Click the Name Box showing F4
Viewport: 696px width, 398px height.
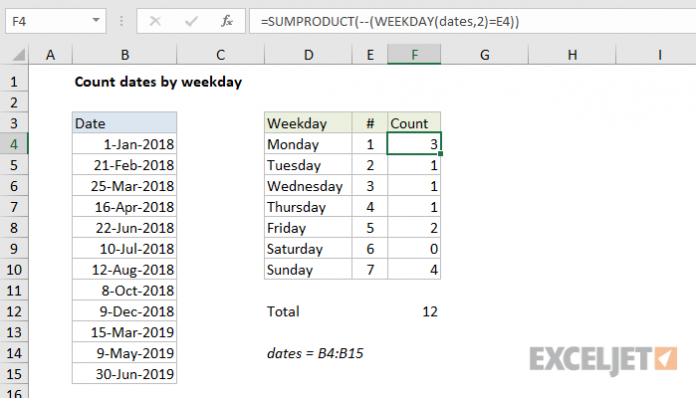point(55,21)
